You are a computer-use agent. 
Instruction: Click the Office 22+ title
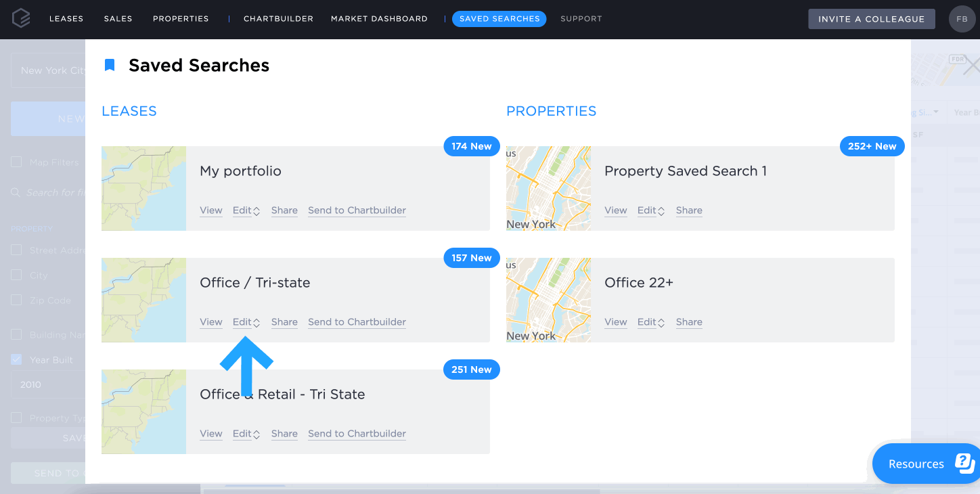639,283
